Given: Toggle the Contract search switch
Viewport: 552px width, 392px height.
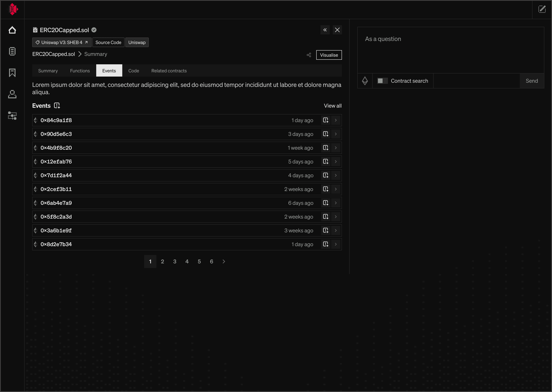Looking at the screenshot, I should click(x=382, y=81).
